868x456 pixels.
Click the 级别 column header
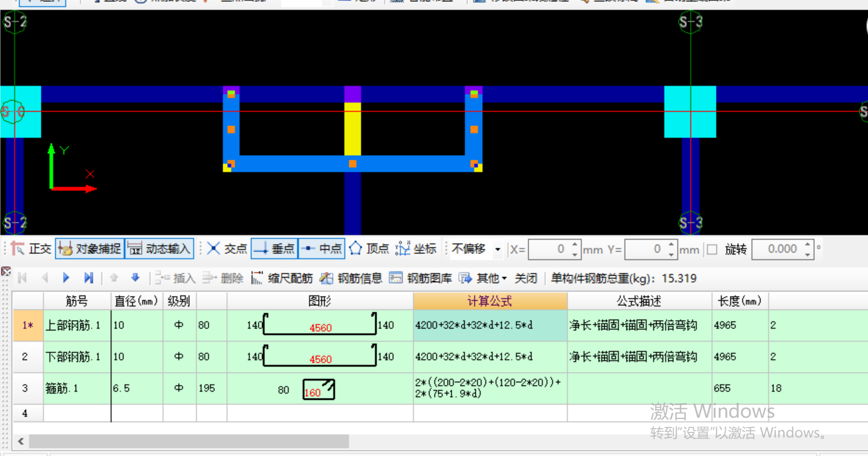[180, 301]
